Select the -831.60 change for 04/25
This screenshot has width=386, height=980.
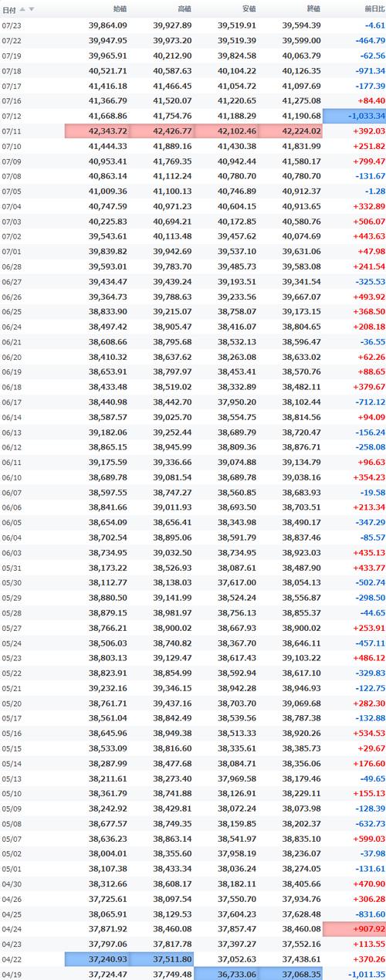coord(370,914)
